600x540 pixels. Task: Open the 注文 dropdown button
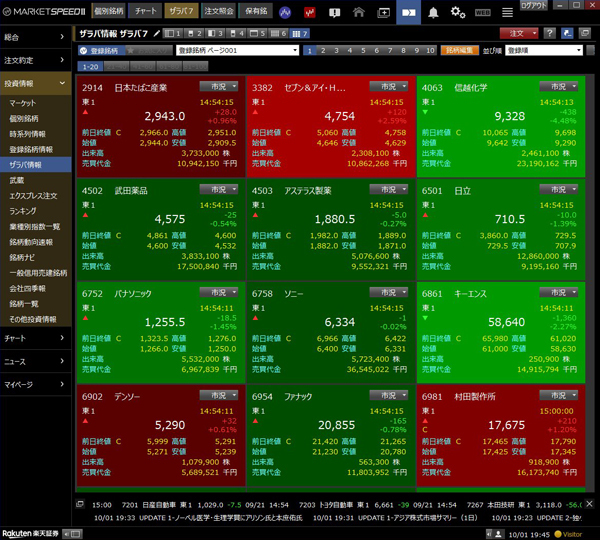(x=519, y=33)
